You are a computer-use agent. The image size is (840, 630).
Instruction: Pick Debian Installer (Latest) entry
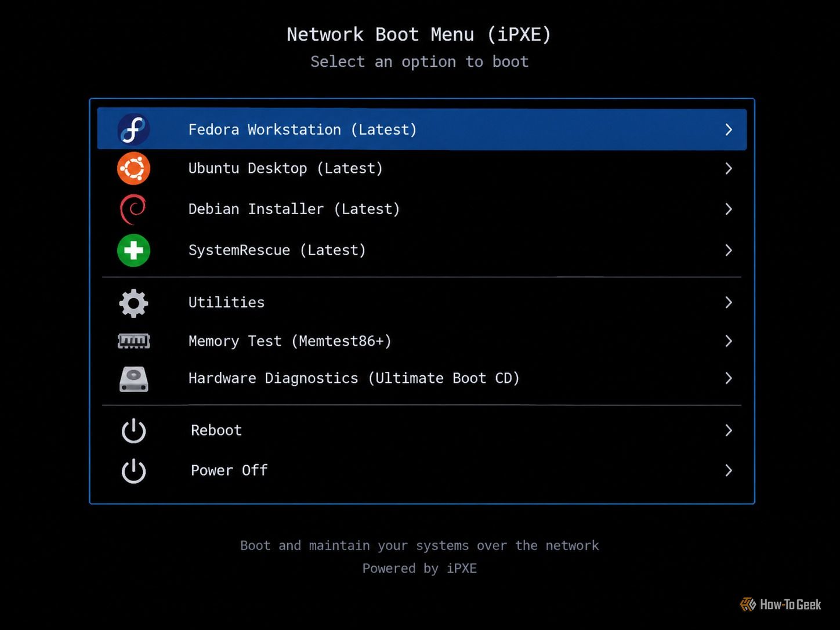pyautogui.click(x=422, y=209)
